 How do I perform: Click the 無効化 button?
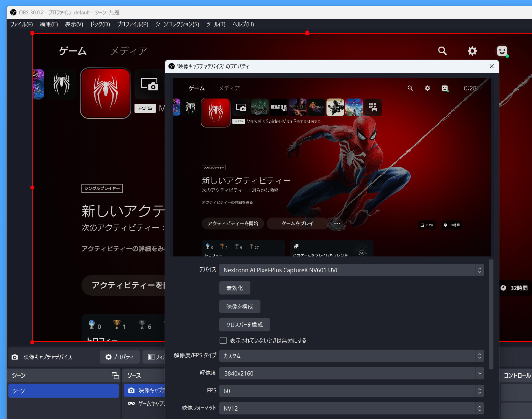(235, 288)
